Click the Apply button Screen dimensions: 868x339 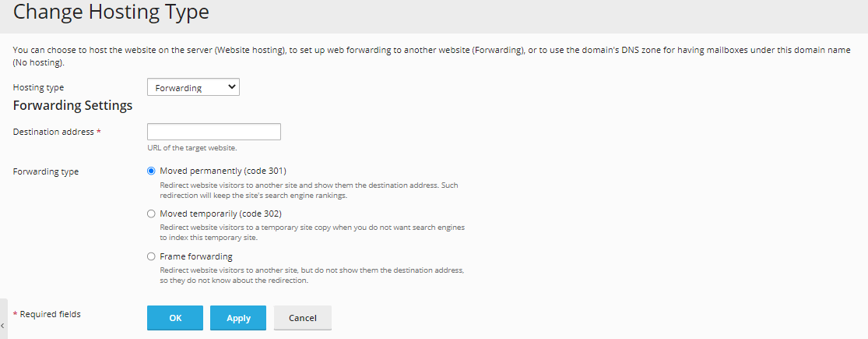[238, 318]
